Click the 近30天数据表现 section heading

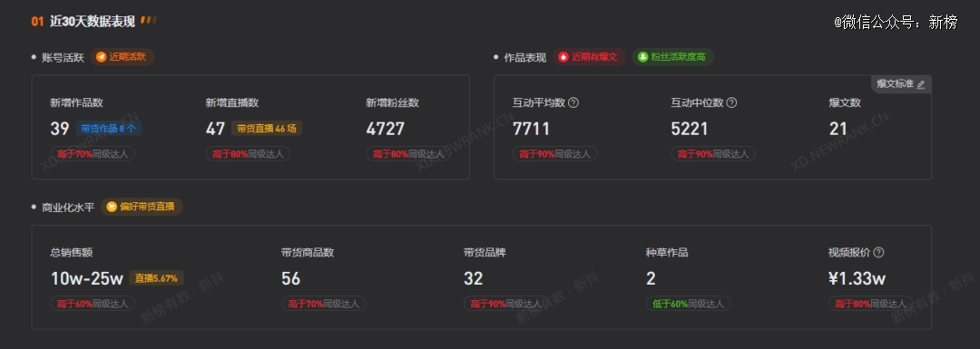click(93, 21)
